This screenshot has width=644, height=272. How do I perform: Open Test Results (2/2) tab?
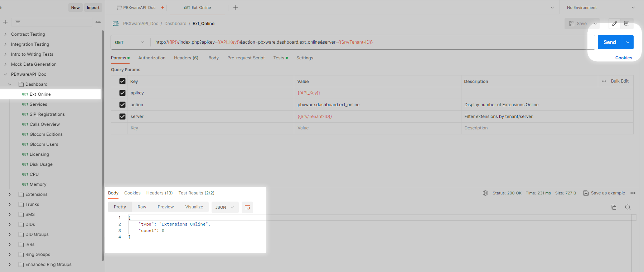pos(197,193)
